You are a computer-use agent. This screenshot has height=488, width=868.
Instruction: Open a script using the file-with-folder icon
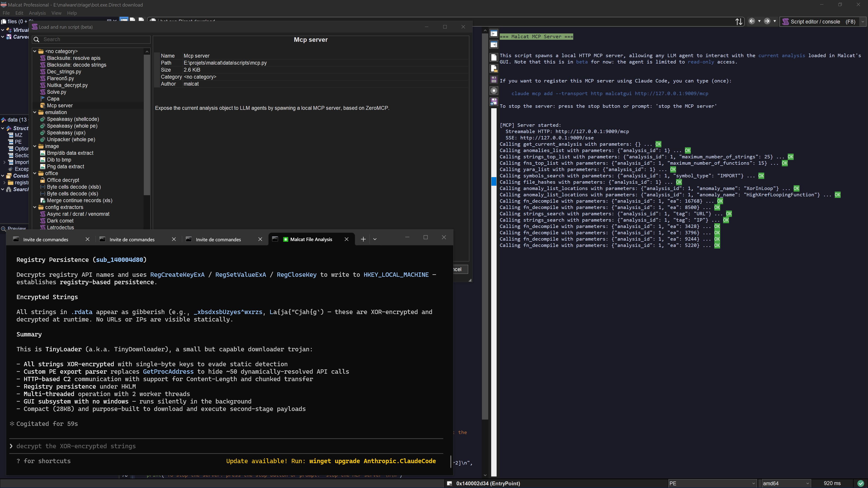tap(494, 68)
